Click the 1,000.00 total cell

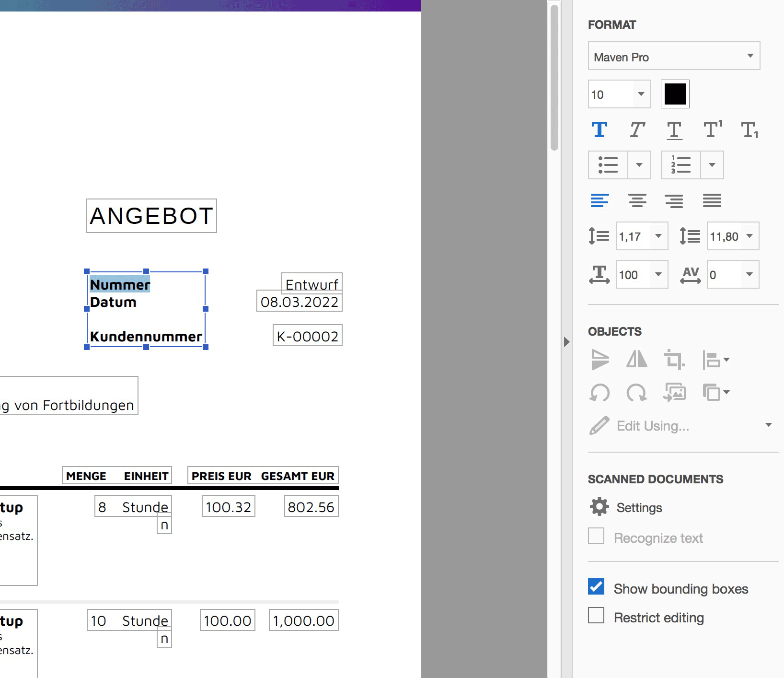click(304, 620)
